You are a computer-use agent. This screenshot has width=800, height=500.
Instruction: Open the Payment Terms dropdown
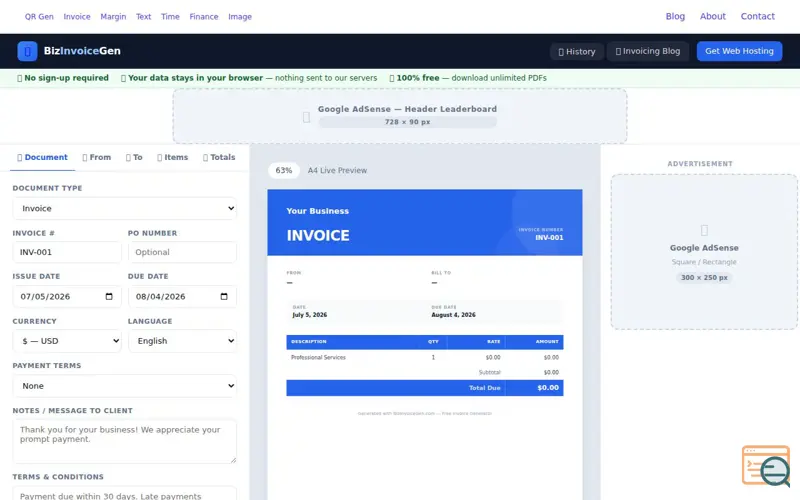124,386
